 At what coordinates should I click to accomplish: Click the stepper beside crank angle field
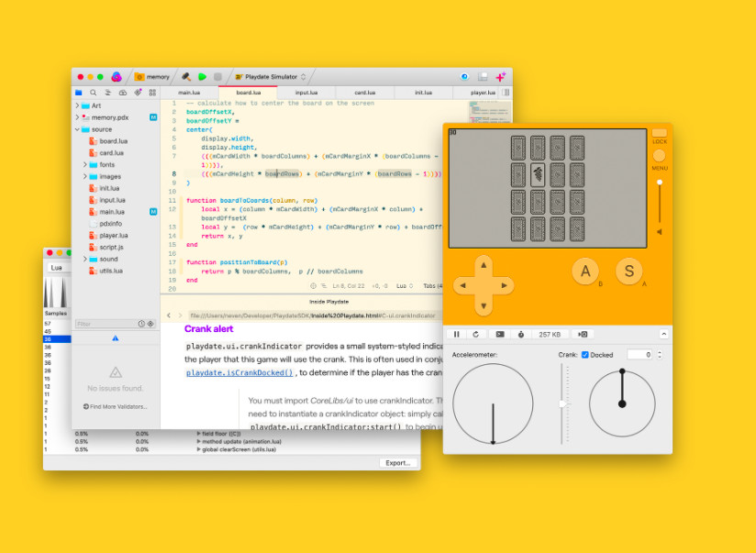[x=660, y=354]
